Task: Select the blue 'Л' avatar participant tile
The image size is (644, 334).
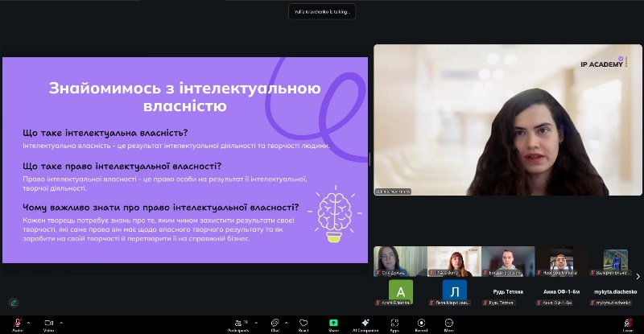Action: pos(454,291)
